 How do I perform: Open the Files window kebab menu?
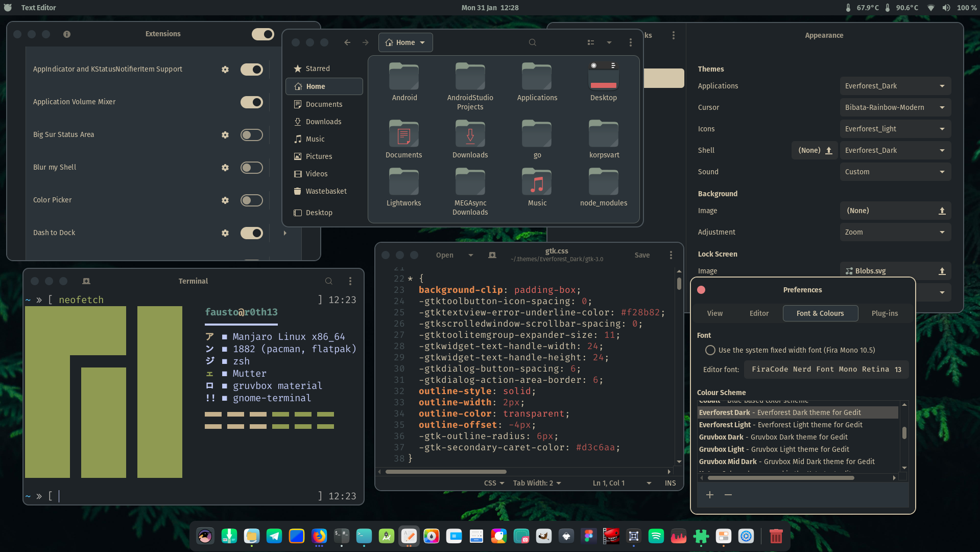[x=631, y=42]
